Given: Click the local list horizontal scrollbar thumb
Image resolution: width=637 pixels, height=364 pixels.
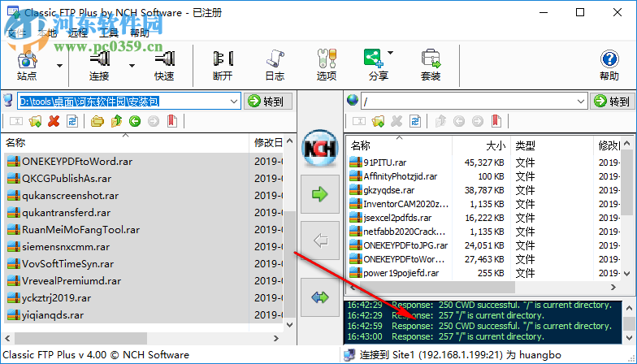Looking at the screenshot, I should pyautogui.click(x=81, y=338).
